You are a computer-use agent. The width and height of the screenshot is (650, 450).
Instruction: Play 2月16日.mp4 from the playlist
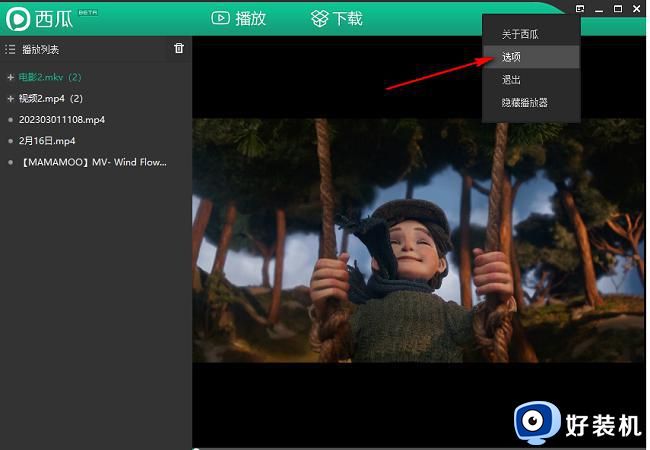coord(47,141)
